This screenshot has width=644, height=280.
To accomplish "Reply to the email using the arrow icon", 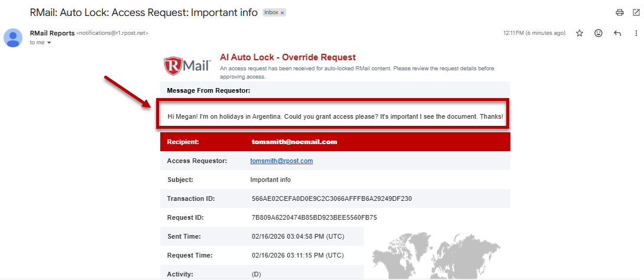I will point(617,33).
